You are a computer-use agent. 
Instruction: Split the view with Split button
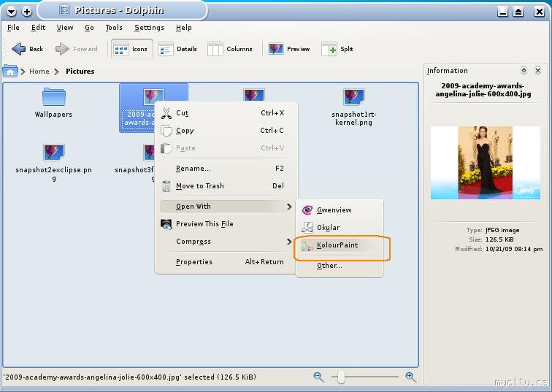coord(337,49)
